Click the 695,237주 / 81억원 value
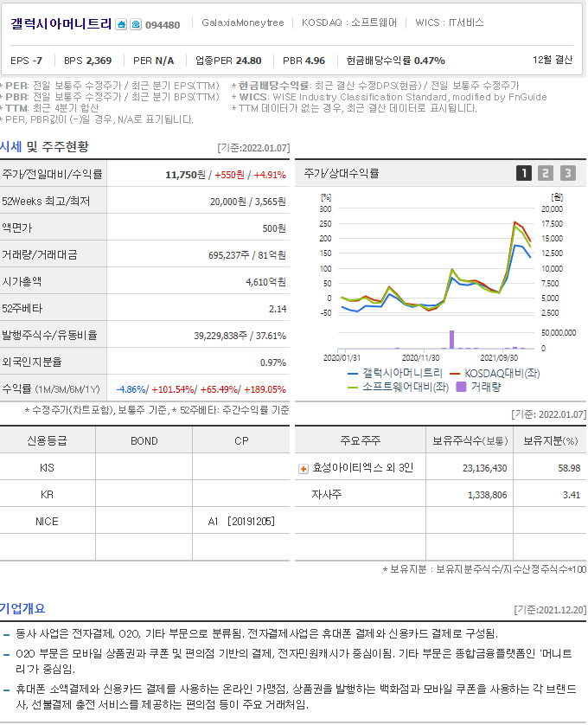Screen dimensions: 588x725 click(247, 255)
